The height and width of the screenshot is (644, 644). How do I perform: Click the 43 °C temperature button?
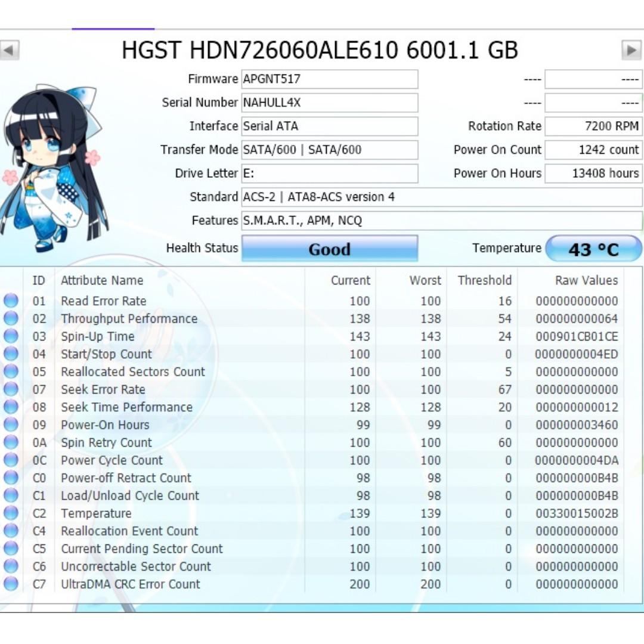(593, 249)
